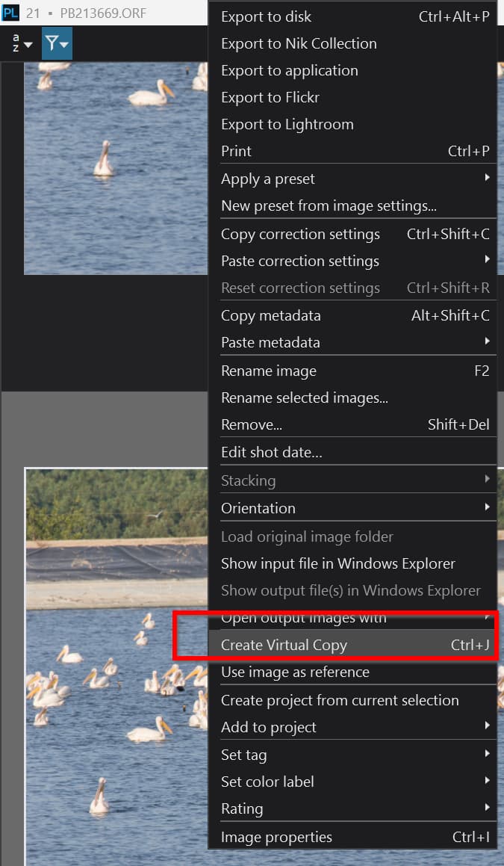Viewport: 504px width, 866px height.
Task: Open Image properties
Action: 276,837
